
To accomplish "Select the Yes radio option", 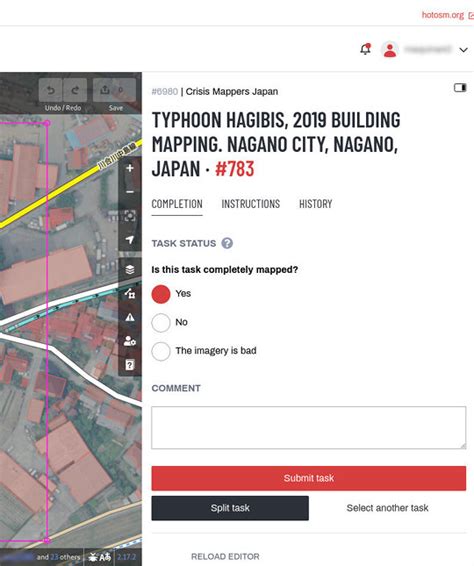I will point(161,294).
